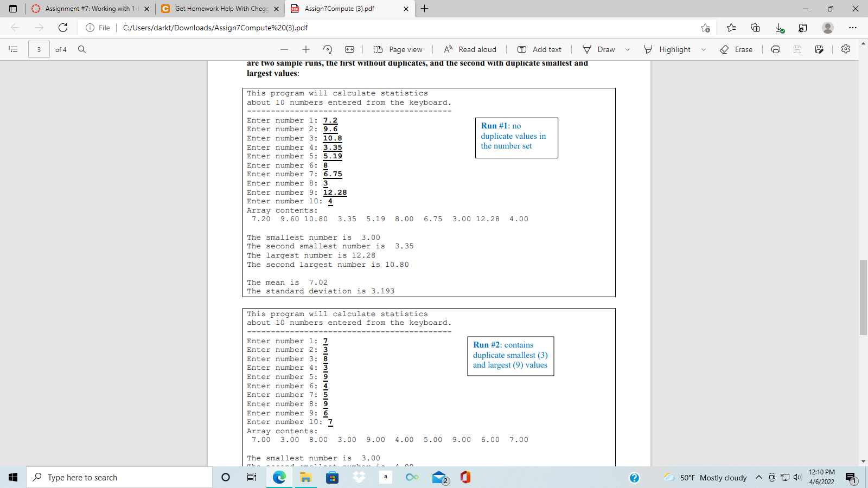Activate the Draw tool

point(599,49)
